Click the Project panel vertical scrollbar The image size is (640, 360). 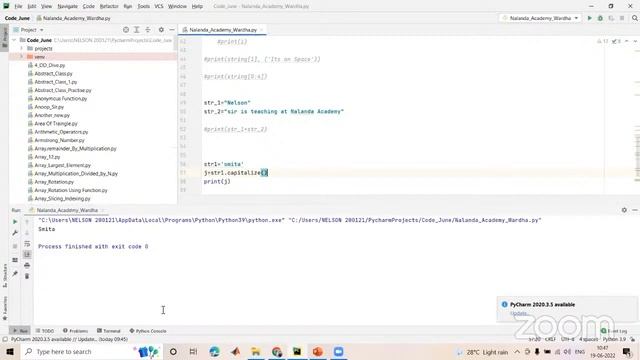click(x=176, y=43)
